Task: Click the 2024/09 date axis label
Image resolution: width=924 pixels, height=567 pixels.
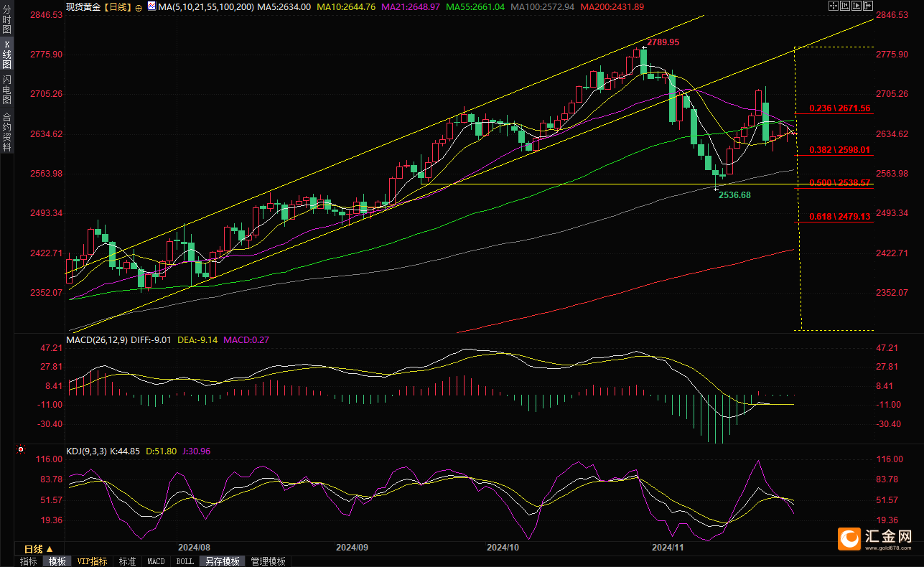Action: click(x=352, y=547)
